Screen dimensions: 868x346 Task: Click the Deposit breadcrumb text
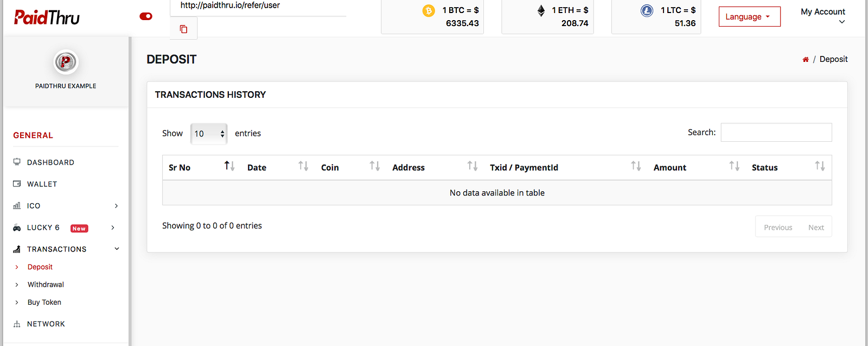tap(833, 59)
